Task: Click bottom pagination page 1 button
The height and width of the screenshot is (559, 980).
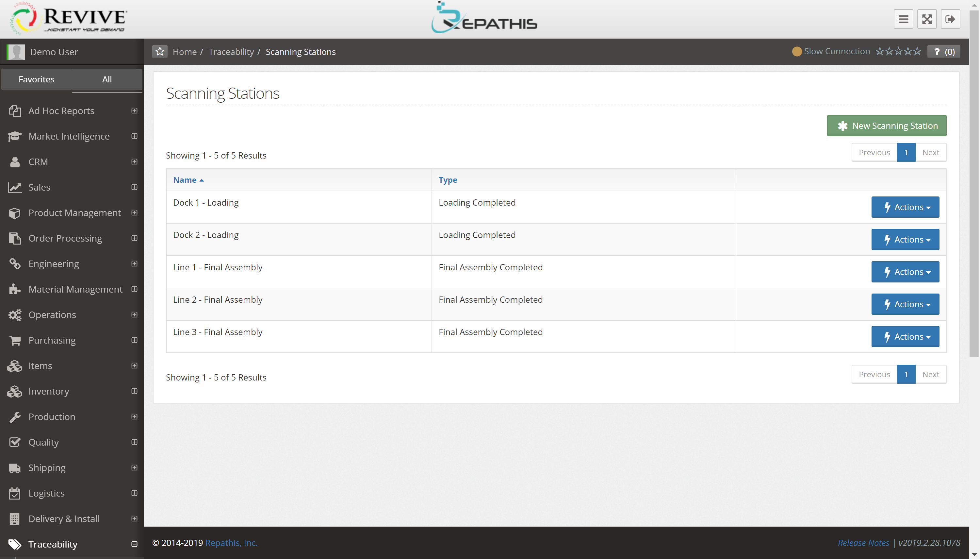Action: pyautogui.click(x=906, y=374)
